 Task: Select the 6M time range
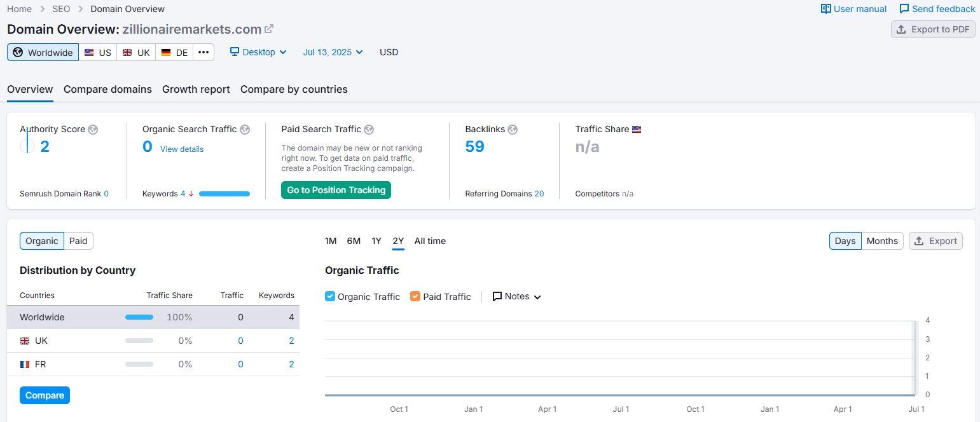tap(354, 241)
